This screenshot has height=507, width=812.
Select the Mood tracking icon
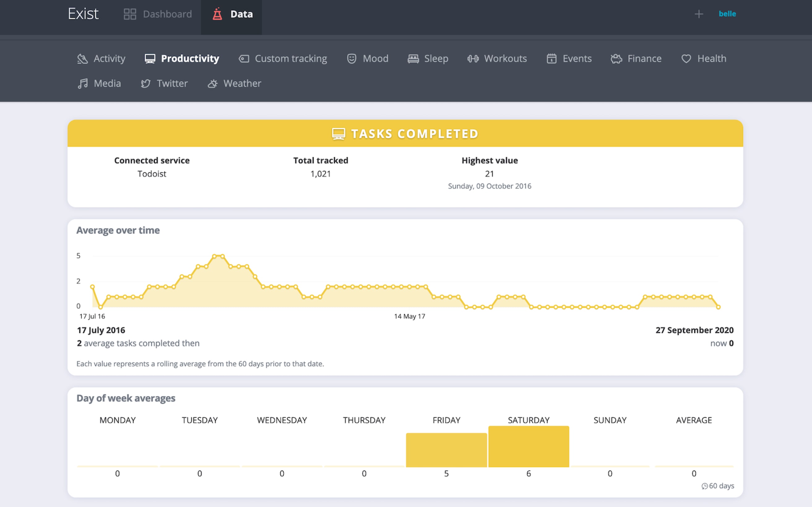coord(351,58)
